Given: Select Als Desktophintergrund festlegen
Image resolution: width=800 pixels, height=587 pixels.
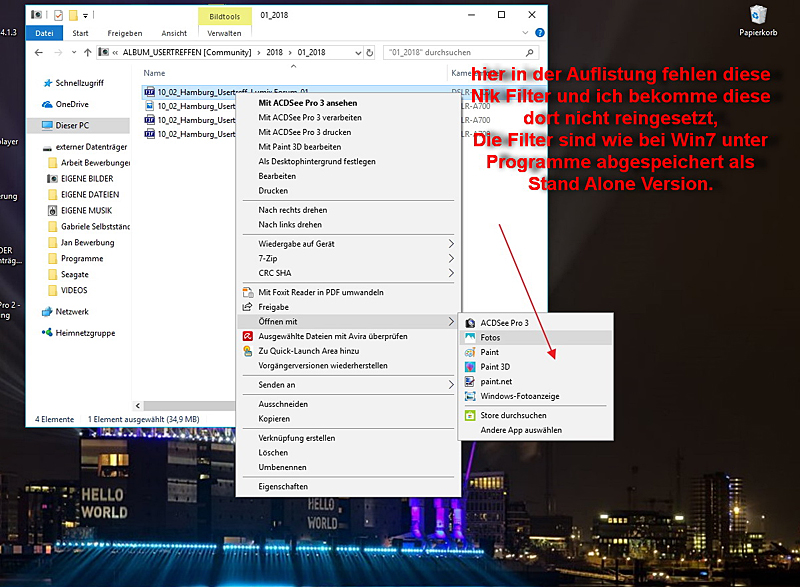Looking at the screenshot, I should [317, 161].
